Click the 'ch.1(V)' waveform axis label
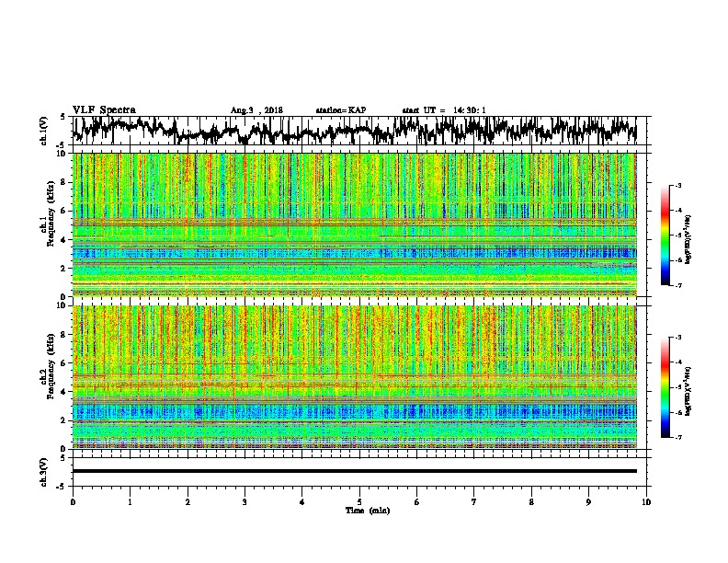Viewport: 728px width, 563px height. pos(44,131)
